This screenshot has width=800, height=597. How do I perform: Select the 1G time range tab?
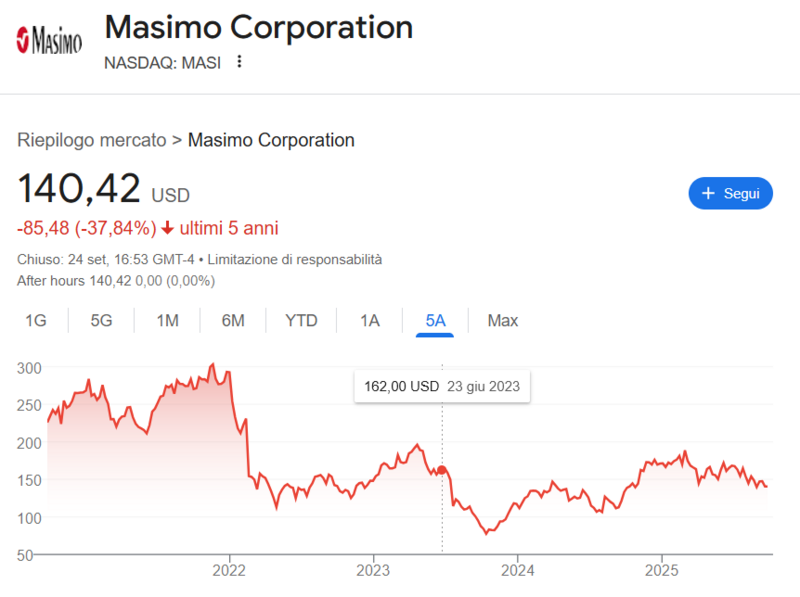point(36,321)
